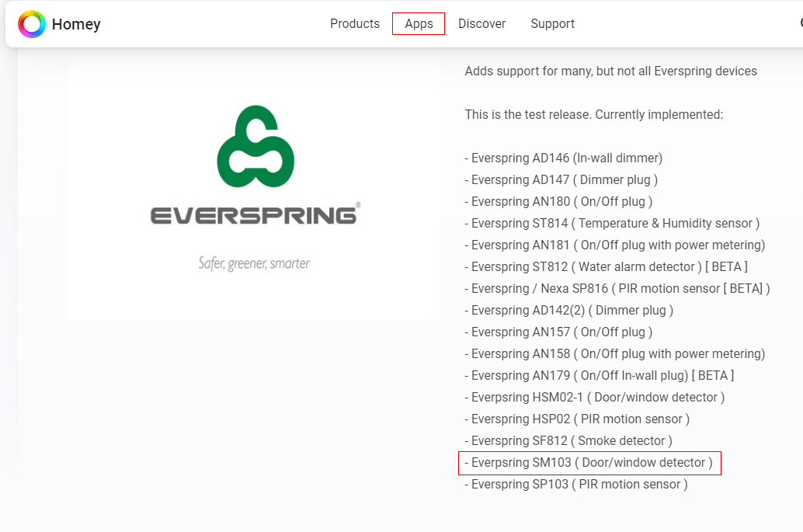Image resolution: width=803 pixels, height=532 pixels.
Task: Select the AN179 On/Off In-wall plug line
Action: [x=600, y=376]
